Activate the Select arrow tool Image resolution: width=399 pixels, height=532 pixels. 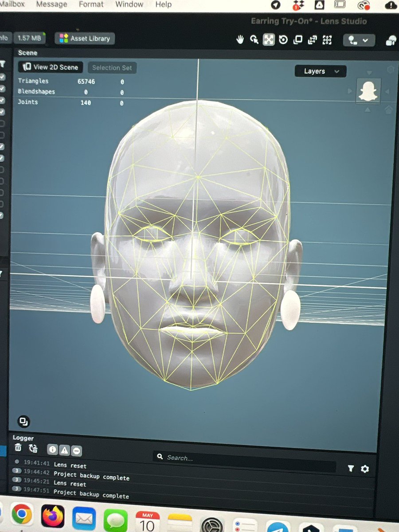point(254,39)
